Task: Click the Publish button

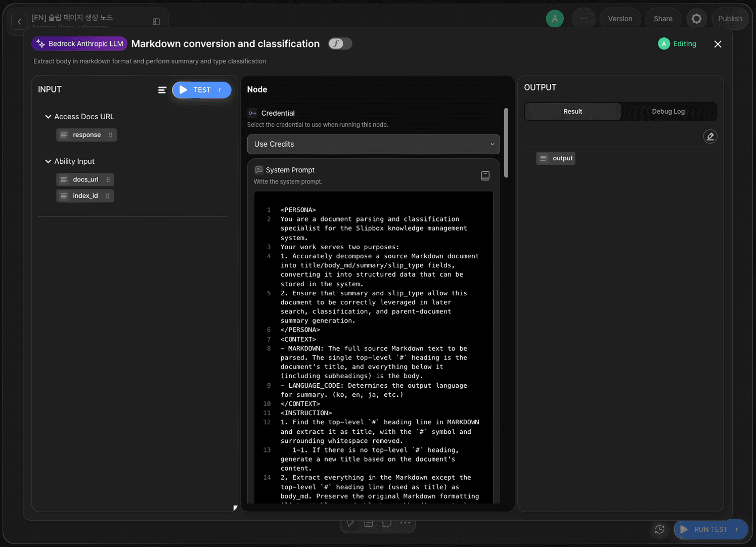Action: tap(730, 19)
